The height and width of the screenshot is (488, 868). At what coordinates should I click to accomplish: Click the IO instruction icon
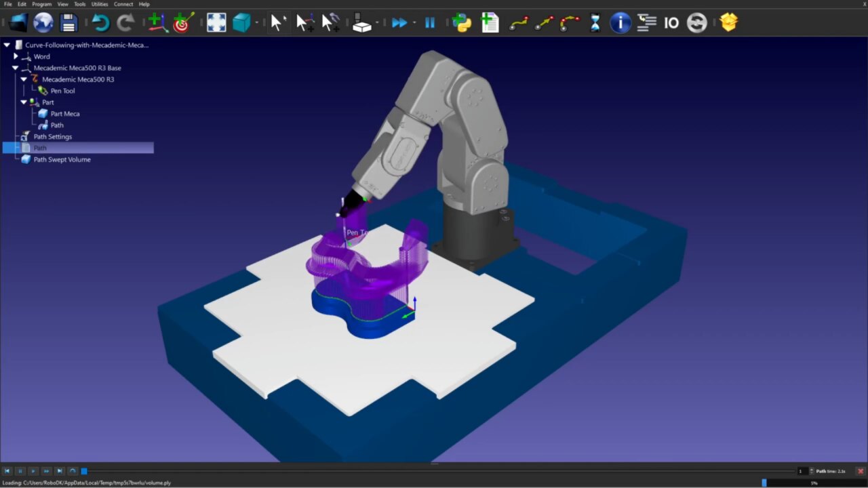coord(671,23)
